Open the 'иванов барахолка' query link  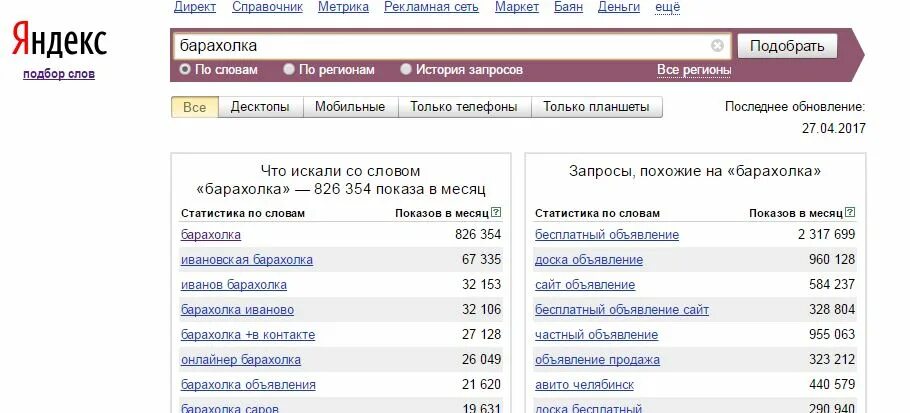click(x=234, y=285)
